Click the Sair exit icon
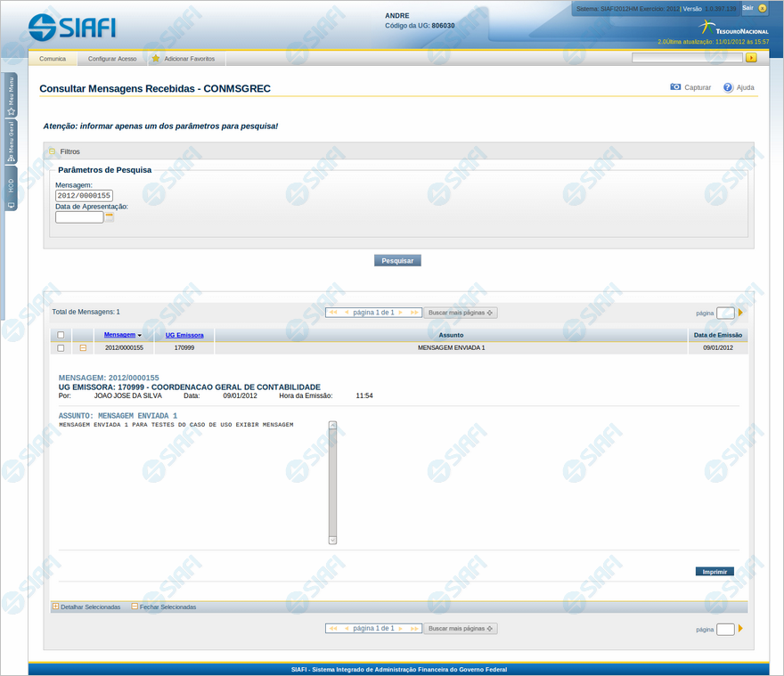784x676 pixels. tap(762, 8)
